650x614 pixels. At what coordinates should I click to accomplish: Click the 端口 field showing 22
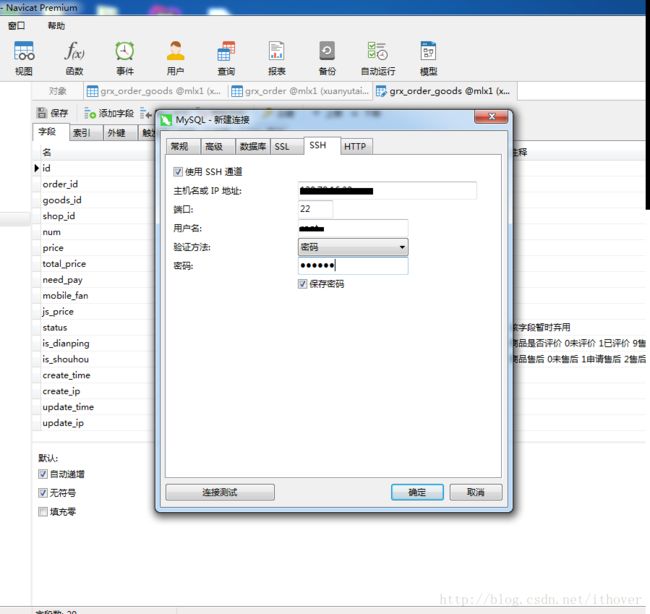(x=315, y=209)
